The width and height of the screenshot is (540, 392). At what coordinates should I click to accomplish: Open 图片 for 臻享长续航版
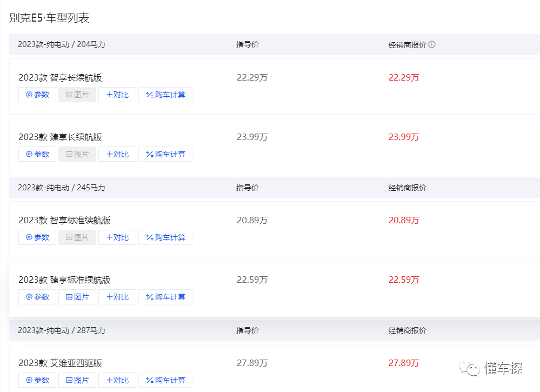[77, 154]
